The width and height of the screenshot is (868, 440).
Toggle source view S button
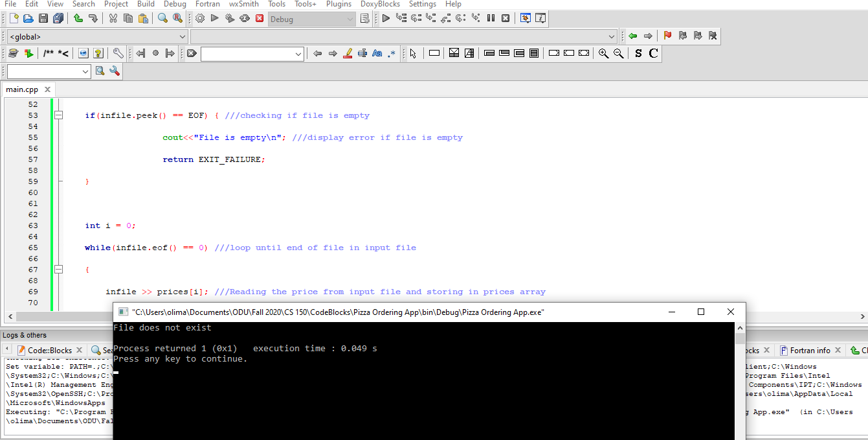pos(638,53)
